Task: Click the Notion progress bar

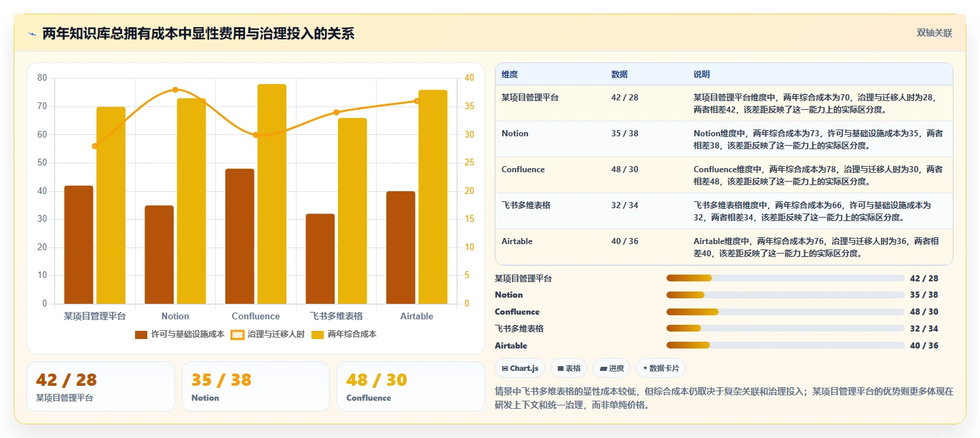Action: (785, 295)
